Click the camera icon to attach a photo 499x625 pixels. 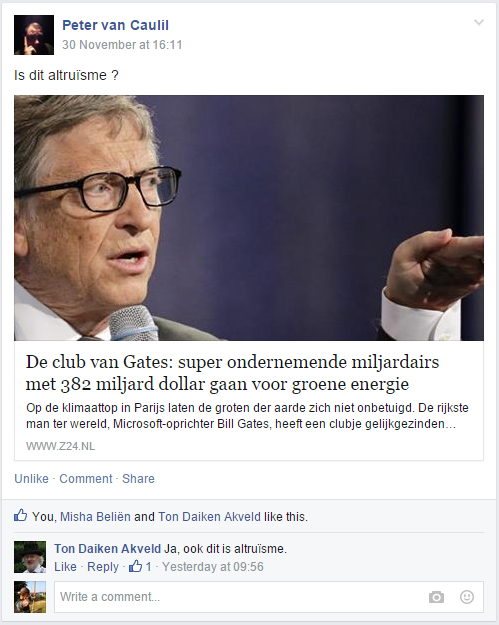(x=436, y=597)
